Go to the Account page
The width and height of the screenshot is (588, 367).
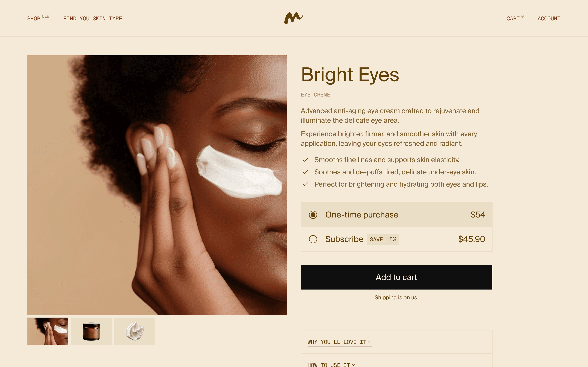pos(549,19)
